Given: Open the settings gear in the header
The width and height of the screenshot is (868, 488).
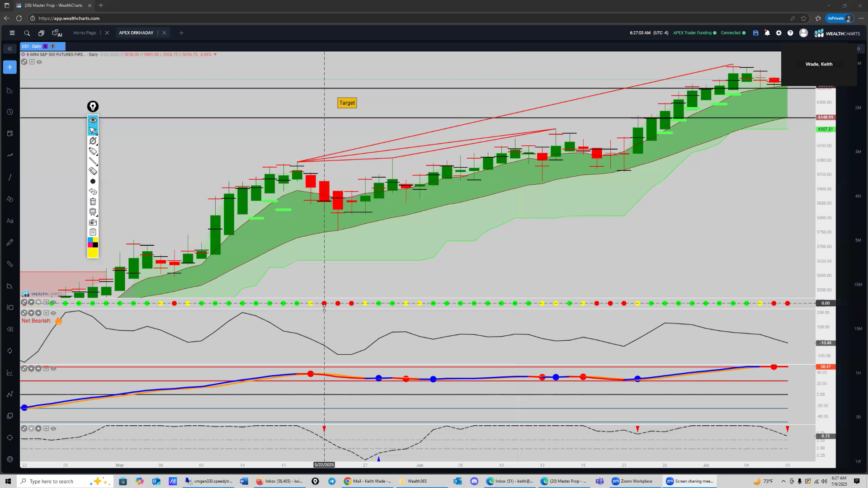Looking at the screenshot, I should (x=779, y=33).
